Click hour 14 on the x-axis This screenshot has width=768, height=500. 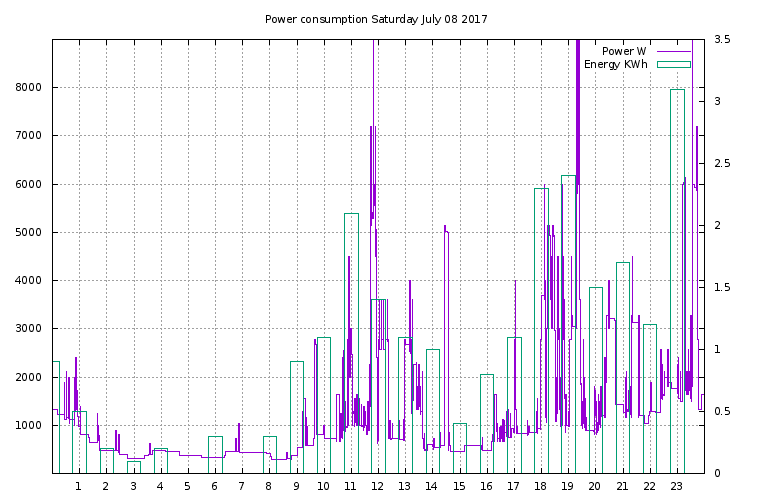tap(432, 487)
